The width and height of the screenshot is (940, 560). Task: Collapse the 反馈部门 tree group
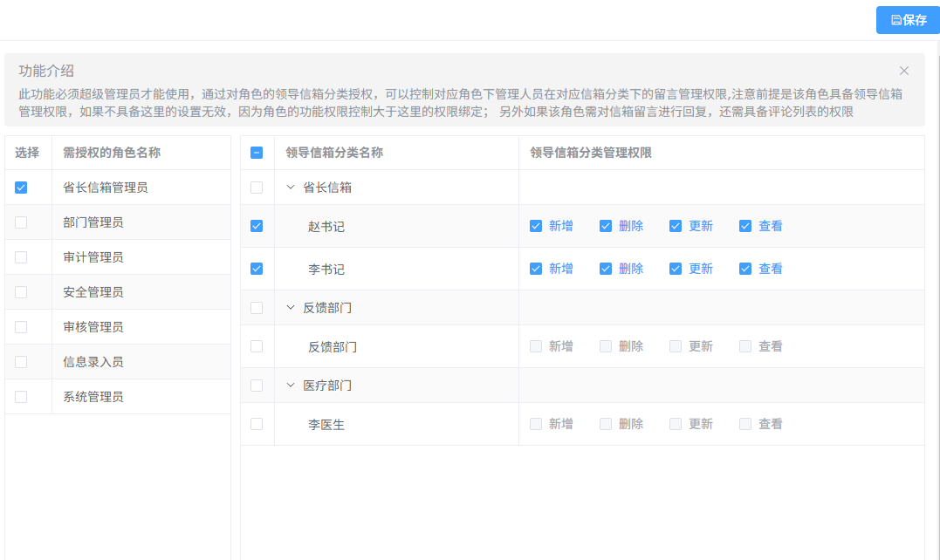tap(291, 308)
